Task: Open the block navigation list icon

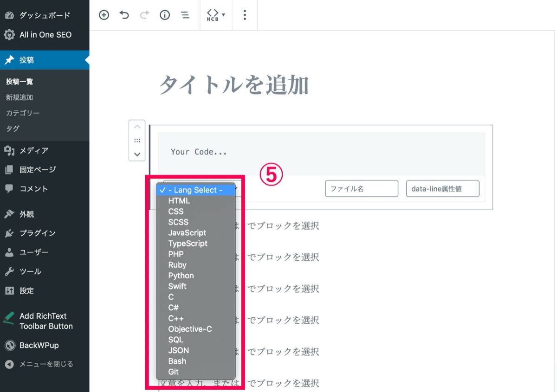Action: click(185, 15)
